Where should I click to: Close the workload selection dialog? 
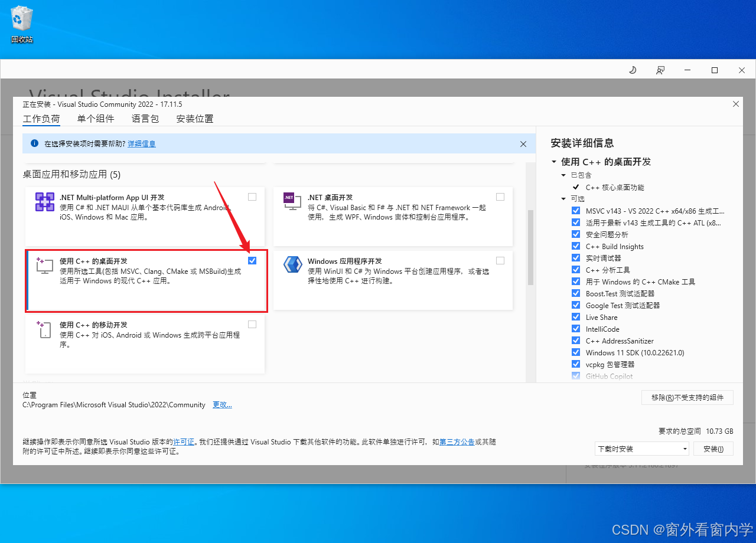click(736, 104)
